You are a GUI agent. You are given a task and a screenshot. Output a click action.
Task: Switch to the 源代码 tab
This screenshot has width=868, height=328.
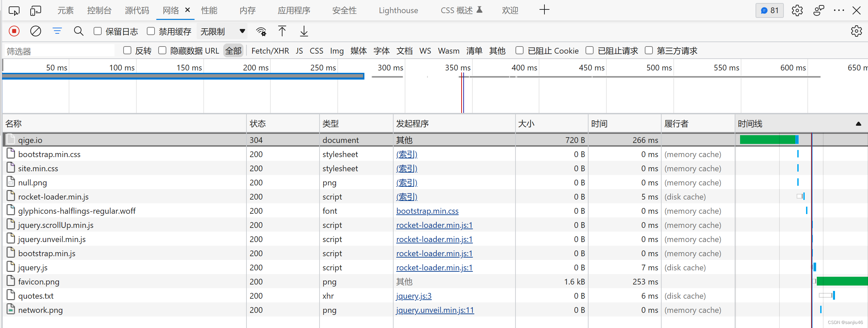(137, 10)
